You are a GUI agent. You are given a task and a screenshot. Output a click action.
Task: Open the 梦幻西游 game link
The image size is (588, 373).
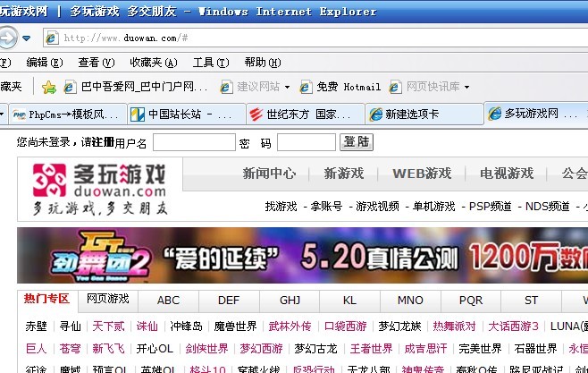tap(261, 349)
